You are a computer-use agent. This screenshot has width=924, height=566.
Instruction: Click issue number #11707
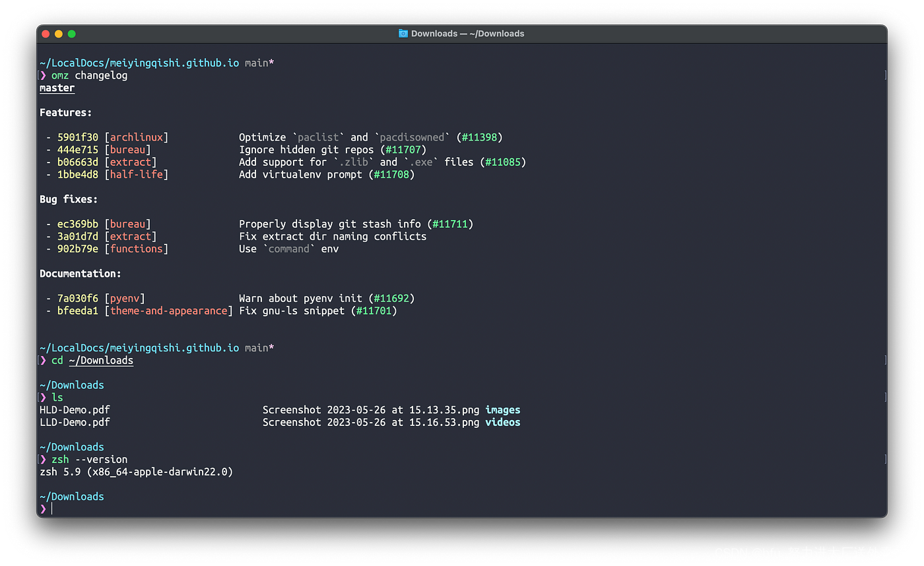[403, 150]
